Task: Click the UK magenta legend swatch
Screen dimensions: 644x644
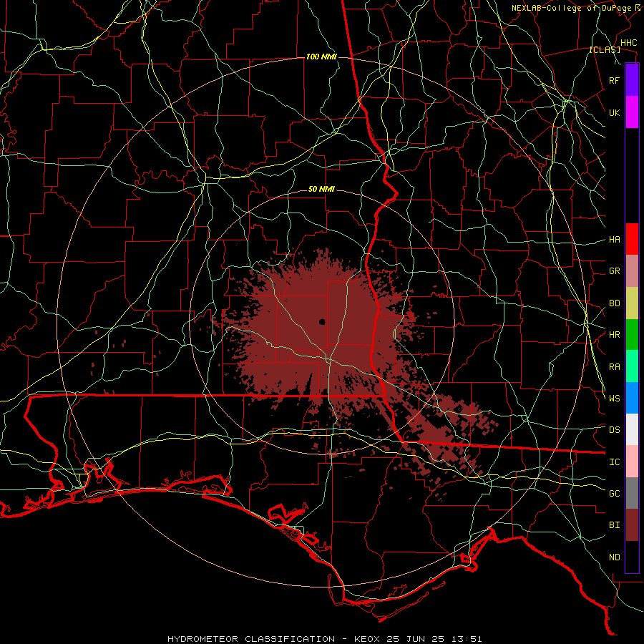Action: point(632,112)
